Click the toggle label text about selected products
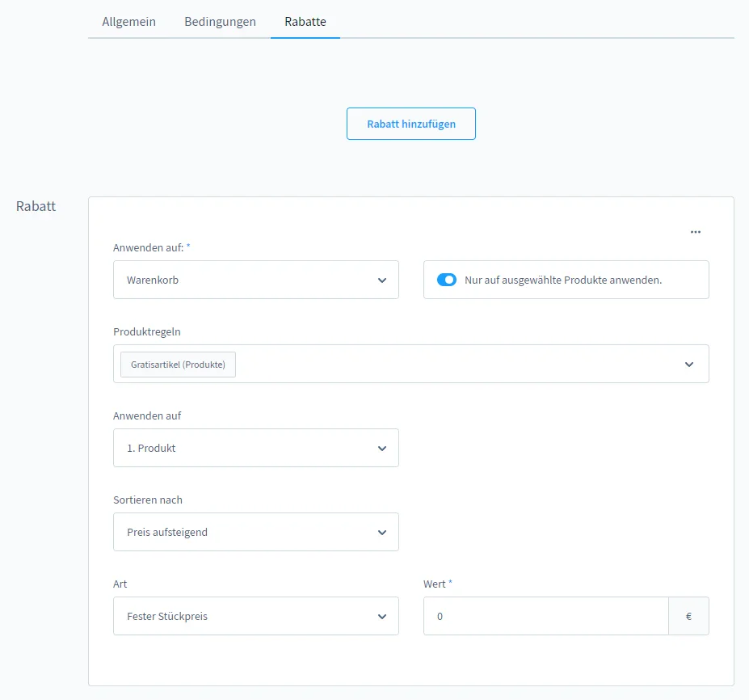Viewport: 749px width, 700px height. coord(563,280)
